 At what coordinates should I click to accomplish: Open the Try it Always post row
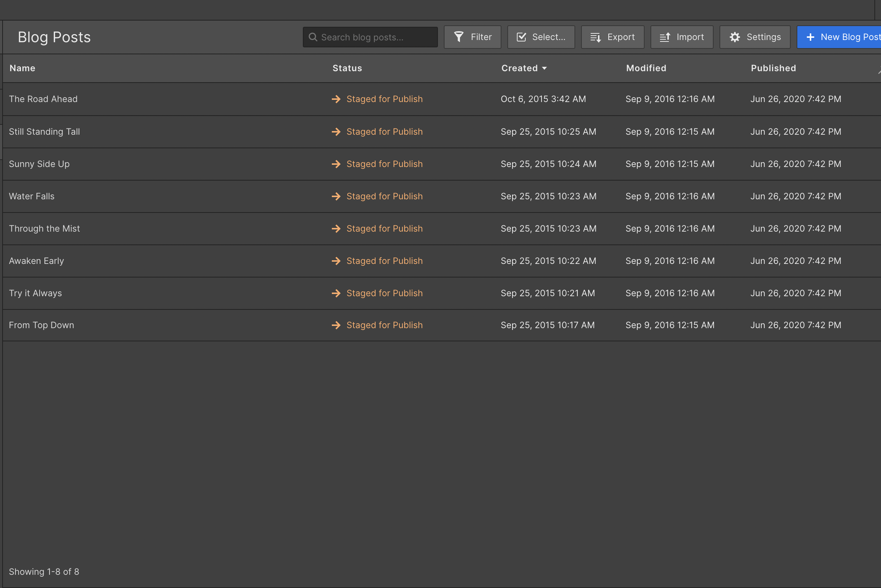click(x=35, y=293)
